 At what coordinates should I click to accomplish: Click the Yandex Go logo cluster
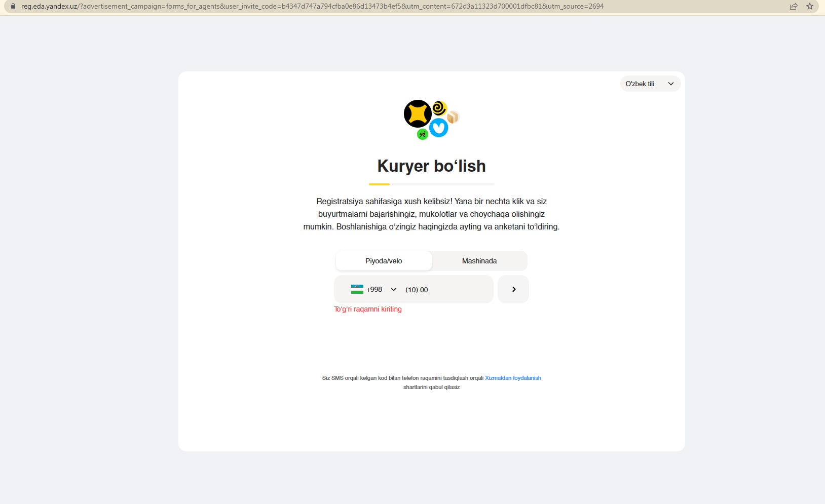click(431, 120)
